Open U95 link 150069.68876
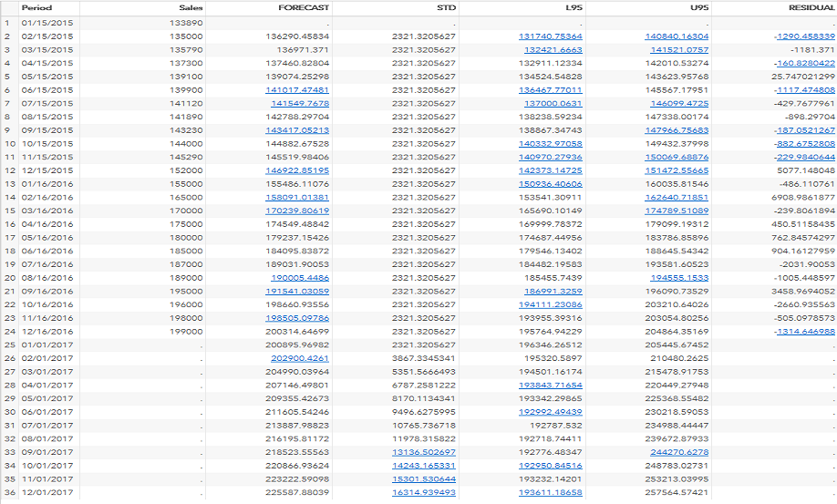 coord(677,157)
